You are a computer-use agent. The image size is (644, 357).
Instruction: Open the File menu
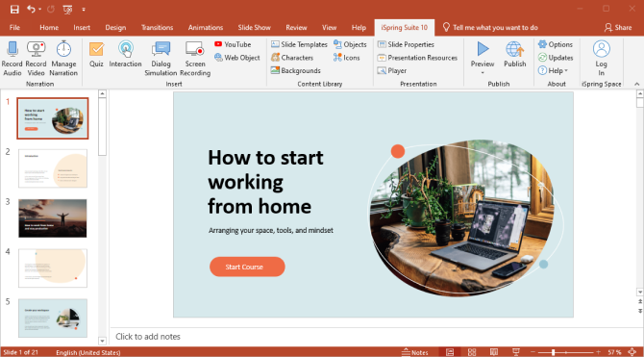tap(14, 28)
